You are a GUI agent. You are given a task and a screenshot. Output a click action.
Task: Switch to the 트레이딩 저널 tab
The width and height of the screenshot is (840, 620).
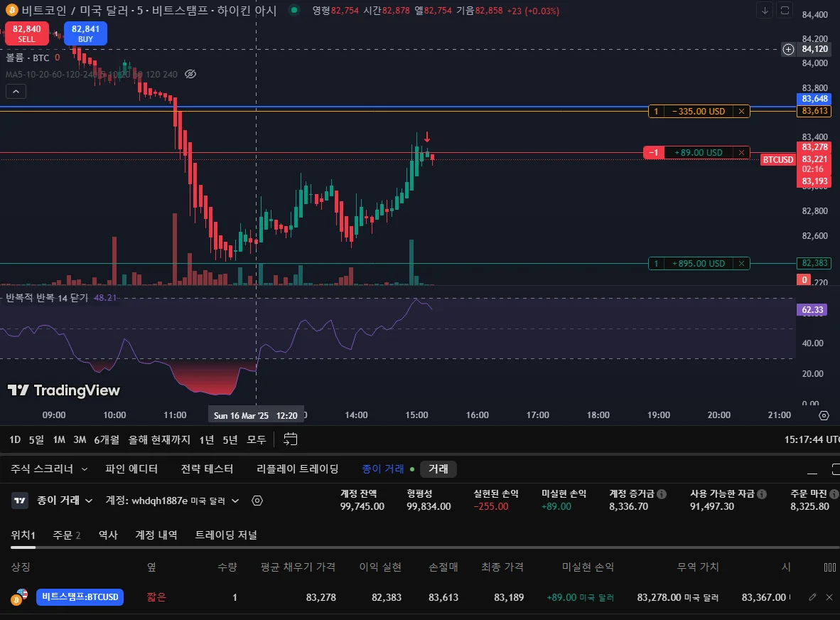[226, 535]
